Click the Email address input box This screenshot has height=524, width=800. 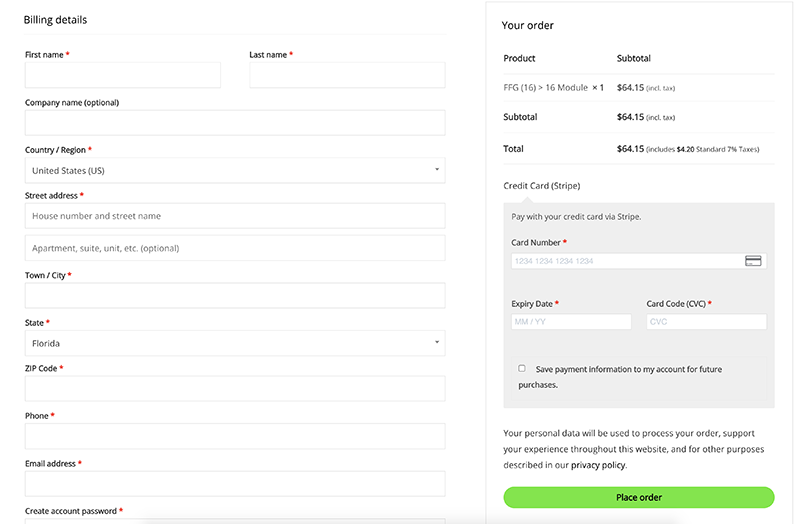pyautogui.click(x=235, y=484)
